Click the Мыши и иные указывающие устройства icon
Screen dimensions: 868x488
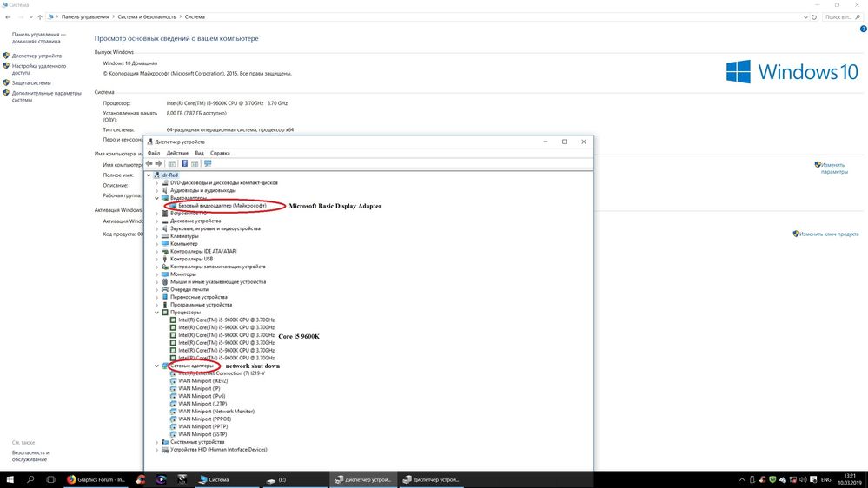(165, 281)
